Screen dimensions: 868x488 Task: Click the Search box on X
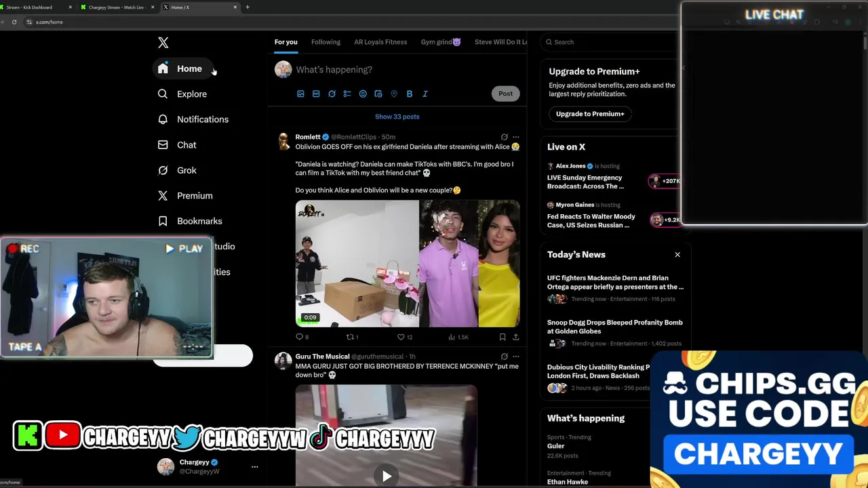(610, 42)
